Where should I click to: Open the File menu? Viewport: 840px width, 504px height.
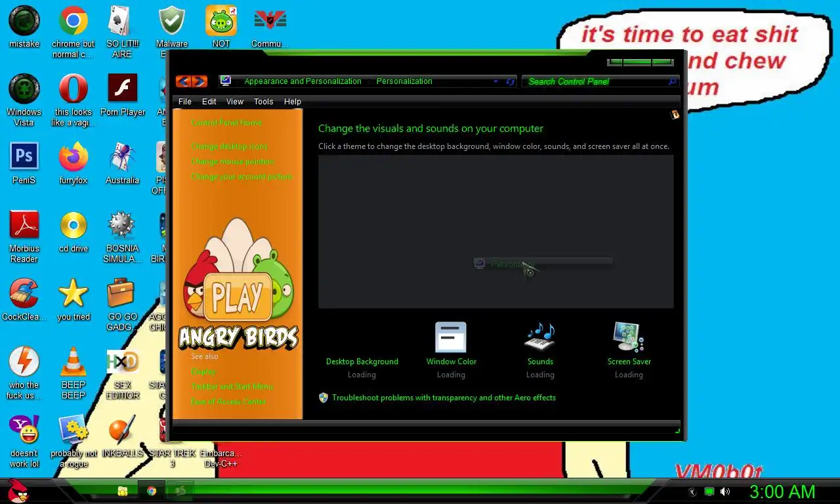tap(185, 102)
